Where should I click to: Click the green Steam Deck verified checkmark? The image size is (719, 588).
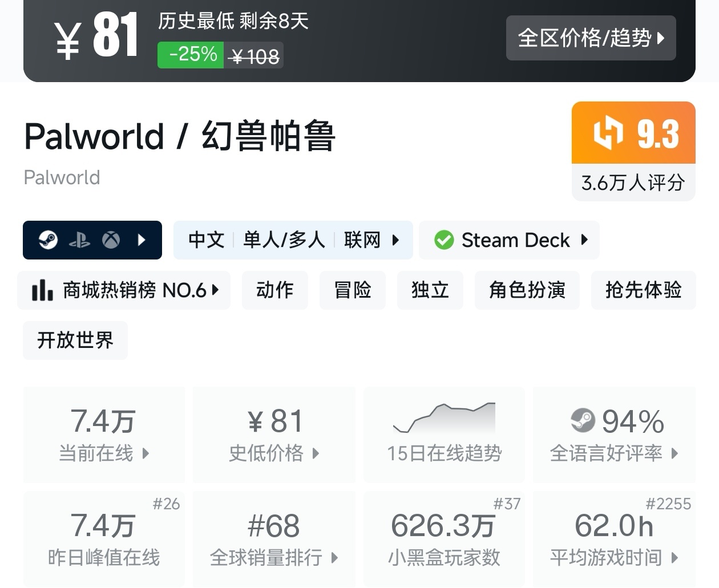444,240
